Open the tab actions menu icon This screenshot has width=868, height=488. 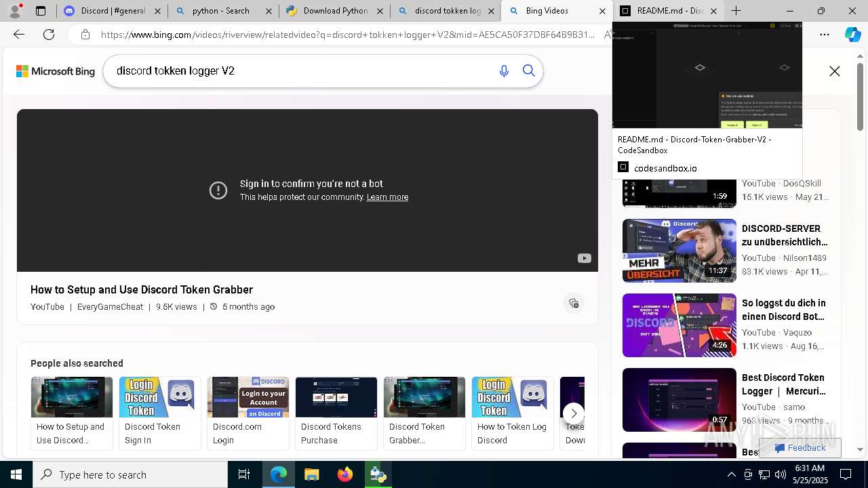pyautogui.click(x=41, y=11)
